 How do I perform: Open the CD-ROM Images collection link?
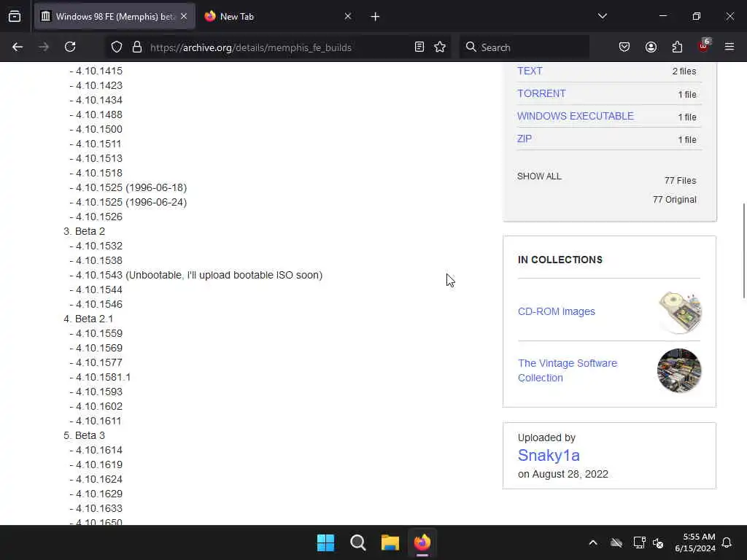pyautogui.click(x=557, y=311)
